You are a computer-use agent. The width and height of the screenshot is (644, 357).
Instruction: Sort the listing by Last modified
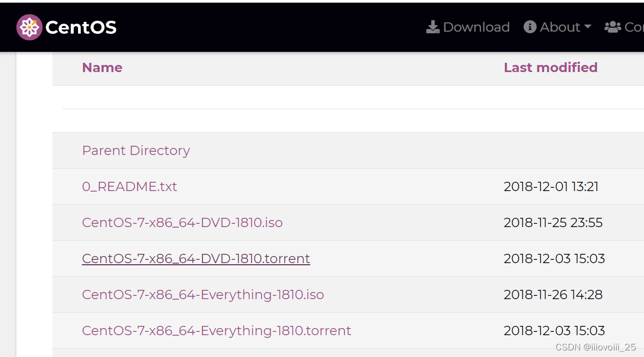550,67
